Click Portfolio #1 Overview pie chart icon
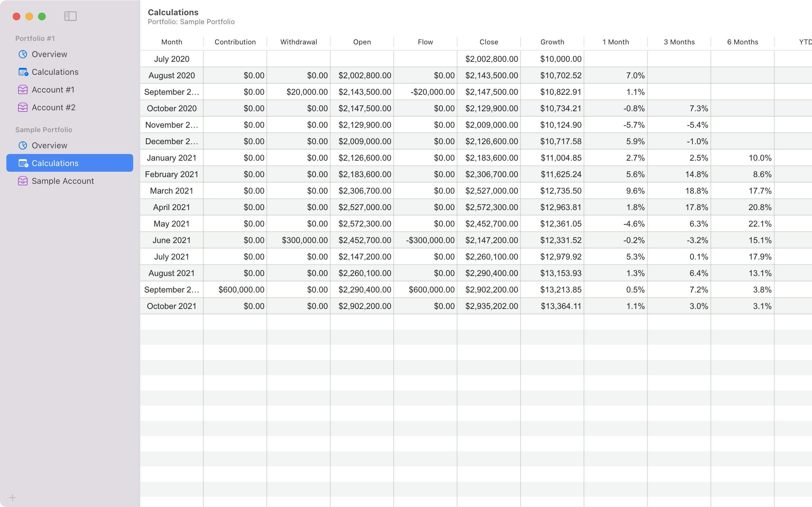This screenshot has width=812, height=507. point(23,54)
